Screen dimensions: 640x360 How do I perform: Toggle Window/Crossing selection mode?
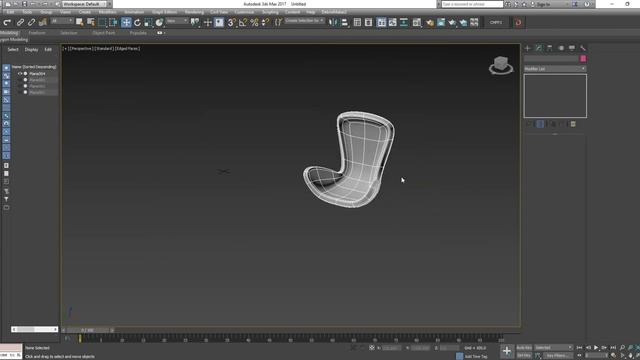pos(113,22)
